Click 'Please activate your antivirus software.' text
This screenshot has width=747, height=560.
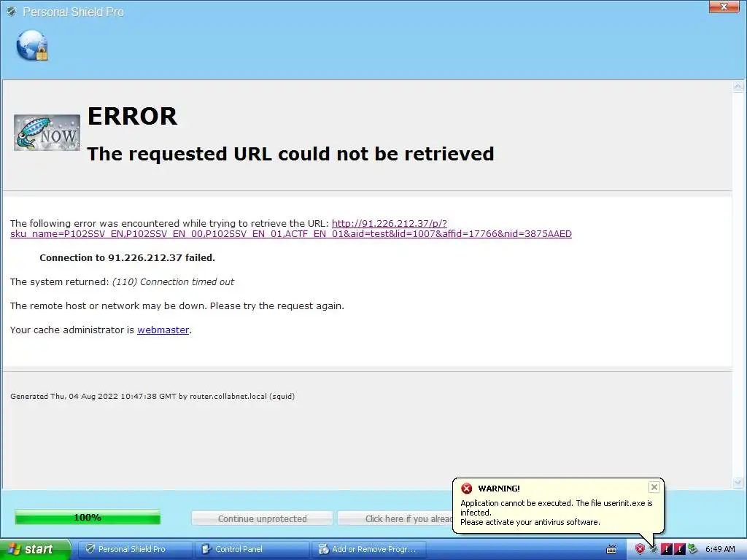click(530, 522)
